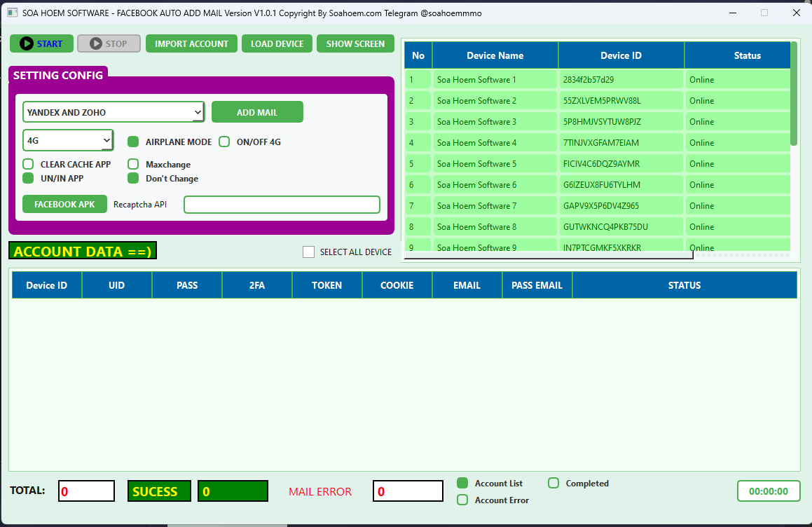Enable the Maxchange checkbox
Screen dimensions: 812x527
tap(133, 164)
